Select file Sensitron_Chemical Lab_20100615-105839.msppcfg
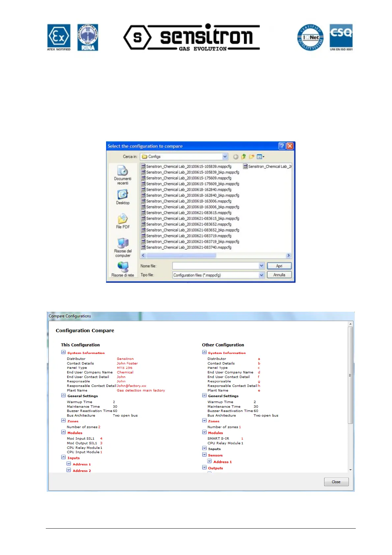The image size is (392, 555). (x=186, y=166)
